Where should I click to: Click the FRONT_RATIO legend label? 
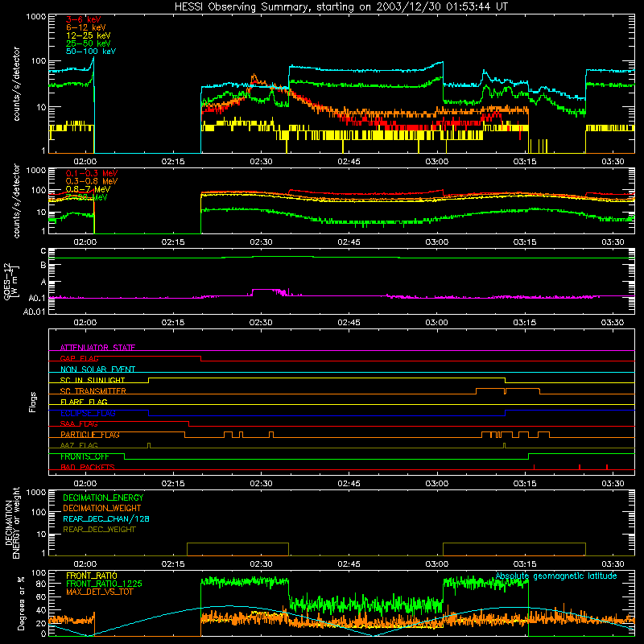pyautogui.click(x=92, y=576)
